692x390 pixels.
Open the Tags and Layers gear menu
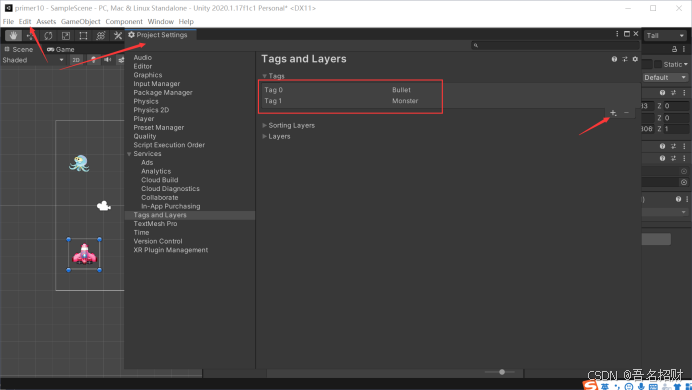coord(635,59)
